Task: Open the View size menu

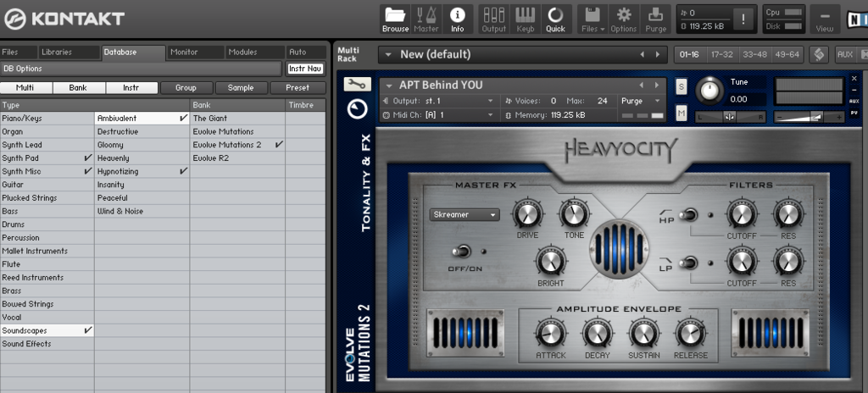Action: pyautogui.click(x=824, y=19)
